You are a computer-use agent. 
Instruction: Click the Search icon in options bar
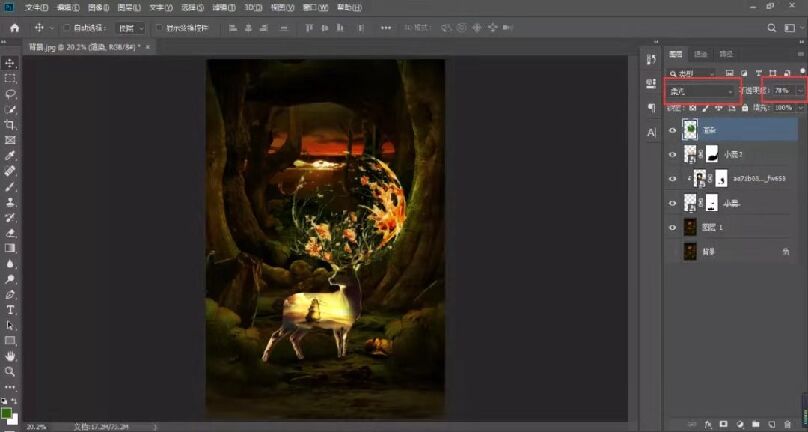[771, 28]
